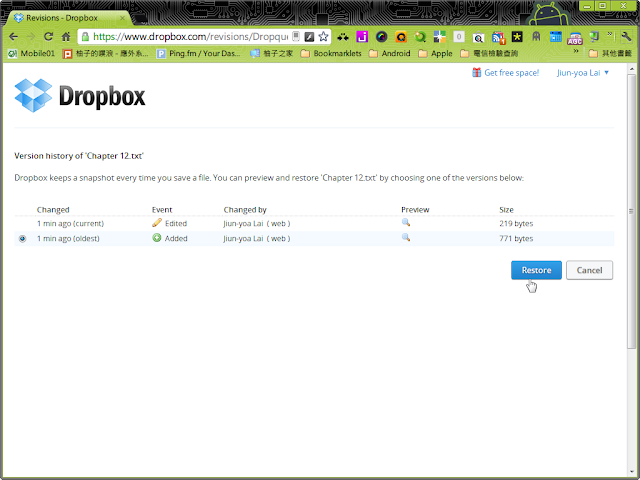Show hidden extensions via chevron
The width and height of the screenshot is (640, 480).
610,34
